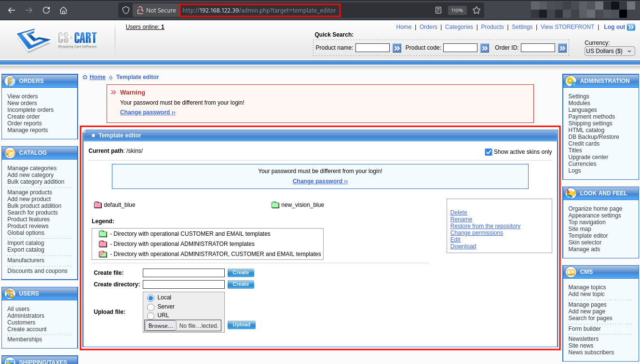
Task: Click Restore from the repository link
Action: point(485,226)
